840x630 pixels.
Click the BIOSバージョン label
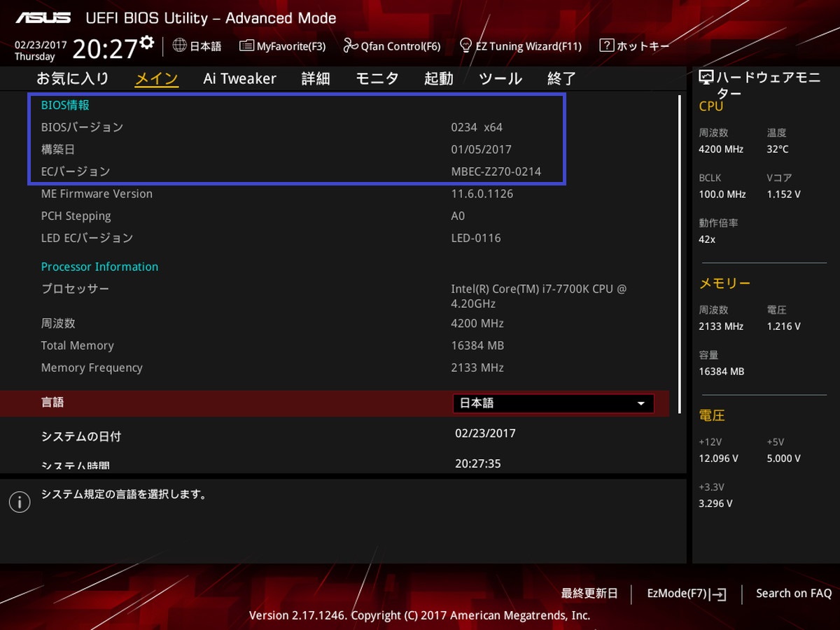click(82, 127)
